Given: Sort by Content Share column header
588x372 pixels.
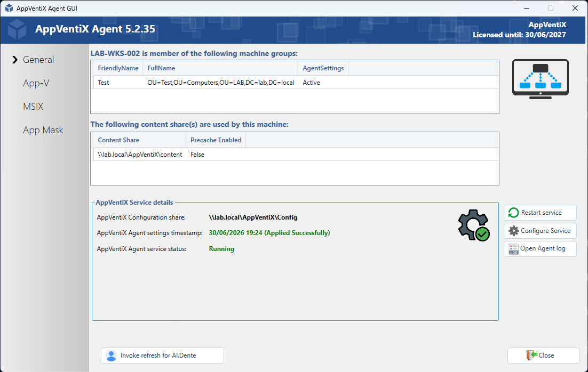Looking at the screenshot, I should click(139, 140).
